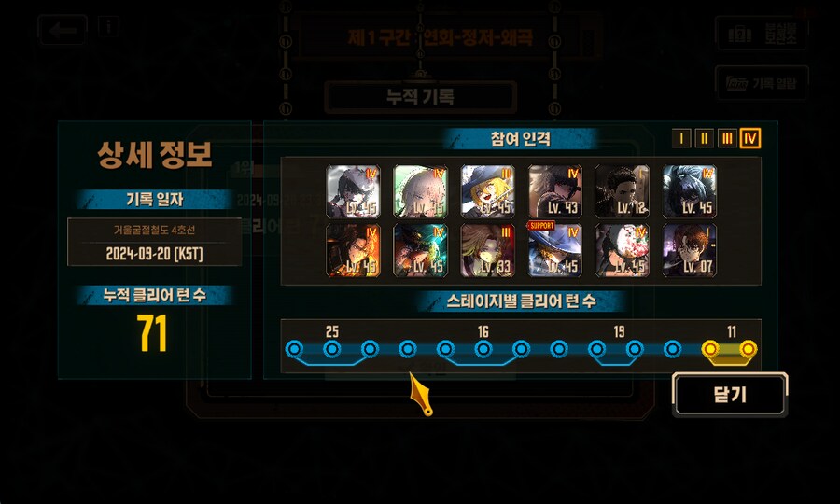Click the dimmed top-right reward button
Viewport: 840px width, 504px height.
762,34
